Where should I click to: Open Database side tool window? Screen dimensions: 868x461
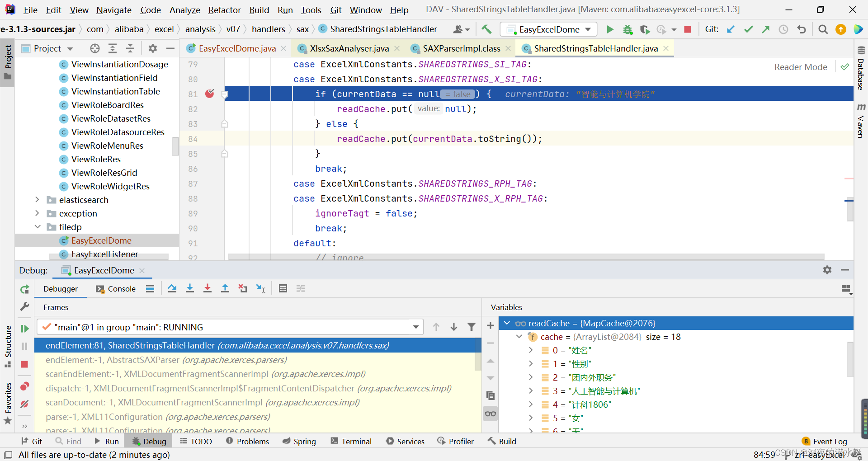click(861, 68)
